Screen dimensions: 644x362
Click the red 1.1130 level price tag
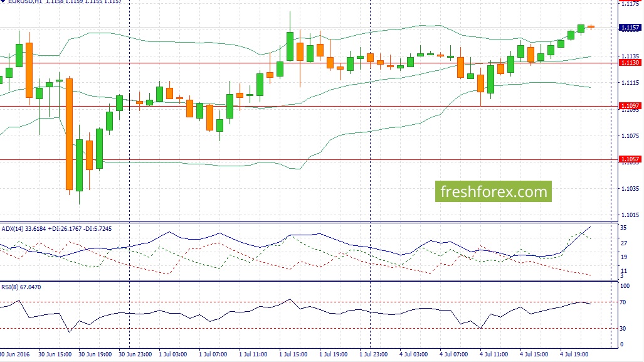tap(630, 63)
